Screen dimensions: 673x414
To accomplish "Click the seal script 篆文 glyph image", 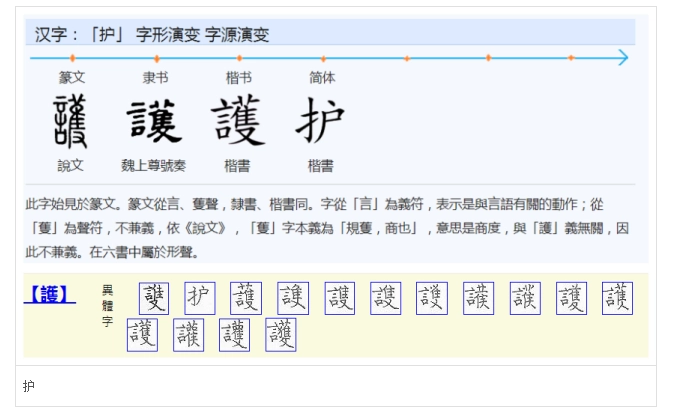I will (x=71, y=122).
